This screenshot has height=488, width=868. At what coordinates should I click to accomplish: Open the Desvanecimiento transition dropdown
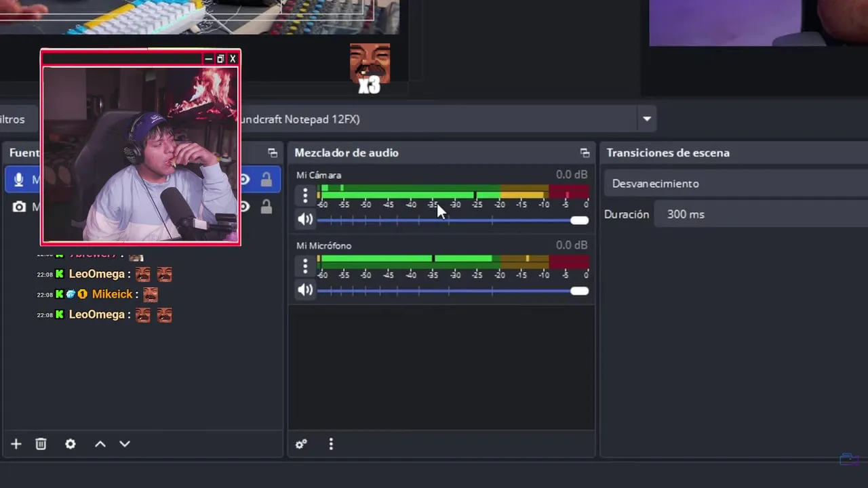tap(736, 184)
